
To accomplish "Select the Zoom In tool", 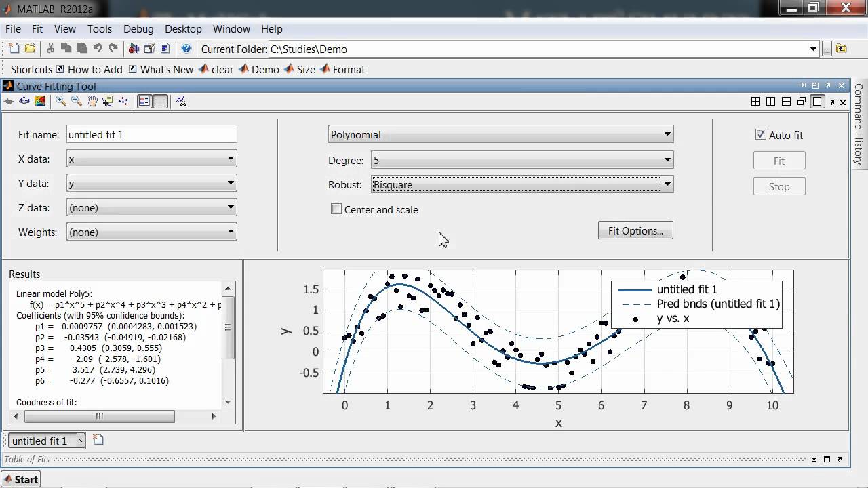I will click(60, 101).
